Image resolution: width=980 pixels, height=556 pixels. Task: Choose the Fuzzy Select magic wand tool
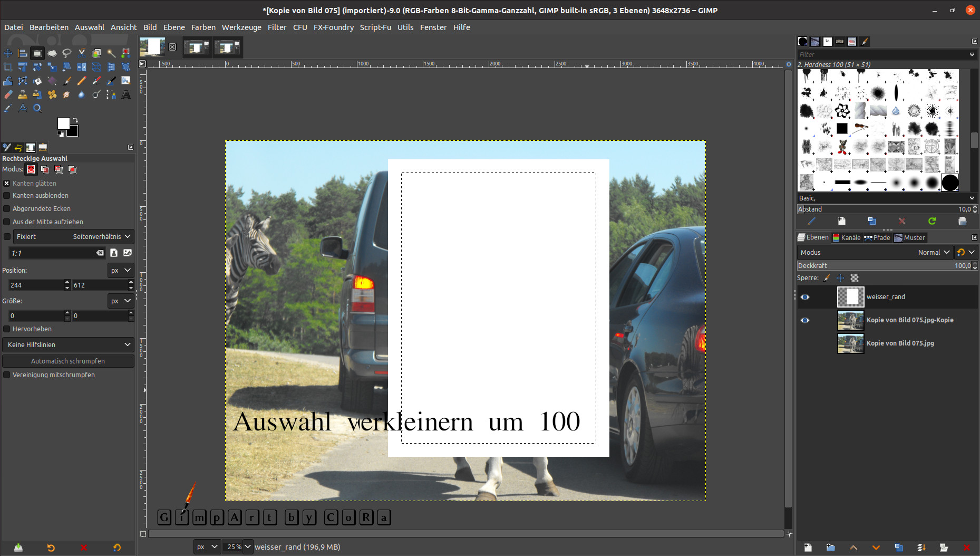[x=111, y=53]
